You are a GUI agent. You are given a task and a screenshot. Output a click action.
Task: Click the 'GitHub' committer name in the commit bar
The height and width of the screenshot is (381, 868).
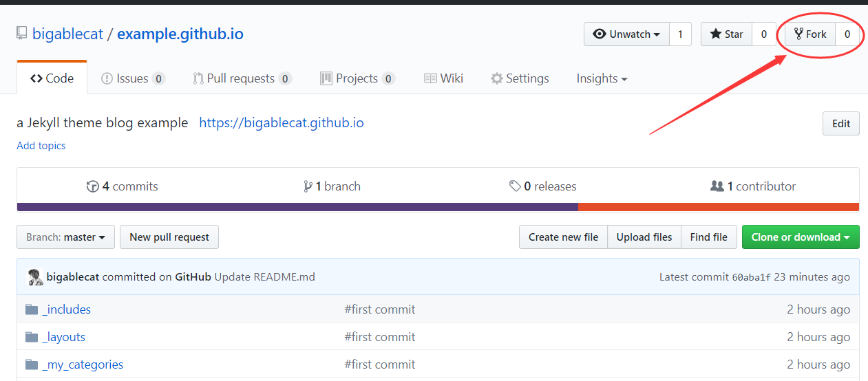pyautogui.click(x=193, y=277)
